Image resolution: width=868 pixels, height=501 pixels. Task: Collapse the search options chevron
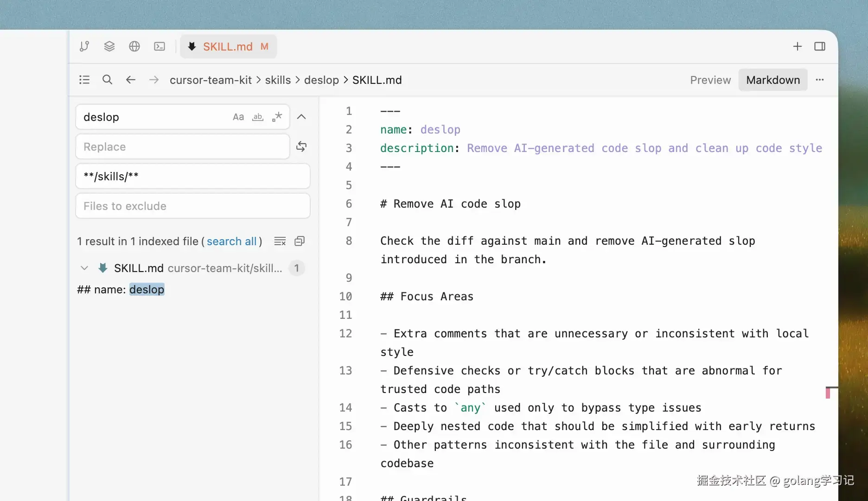[x=301, y=117]
